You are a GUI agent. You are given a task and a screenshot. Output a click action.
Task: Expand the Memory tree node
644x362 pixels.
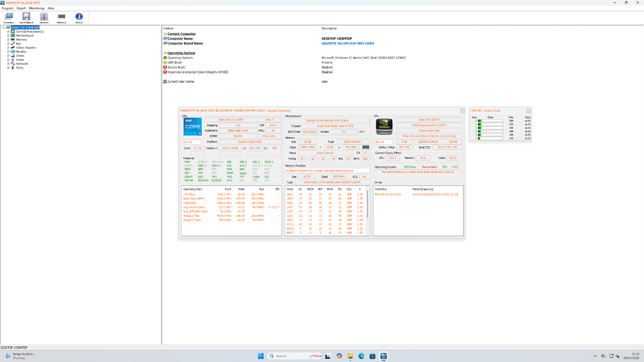click(8, 40)
